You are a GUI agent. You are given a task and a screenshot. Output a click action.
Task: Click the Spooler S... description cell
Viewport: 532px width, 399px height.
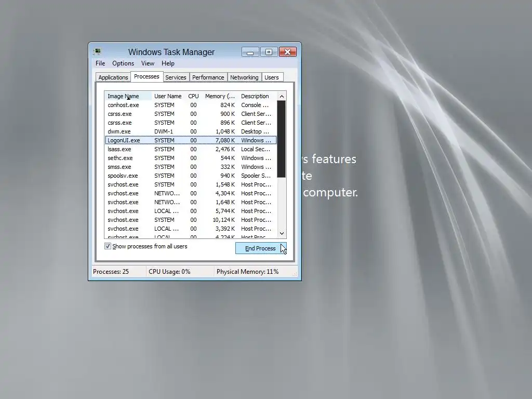[256, 176]
